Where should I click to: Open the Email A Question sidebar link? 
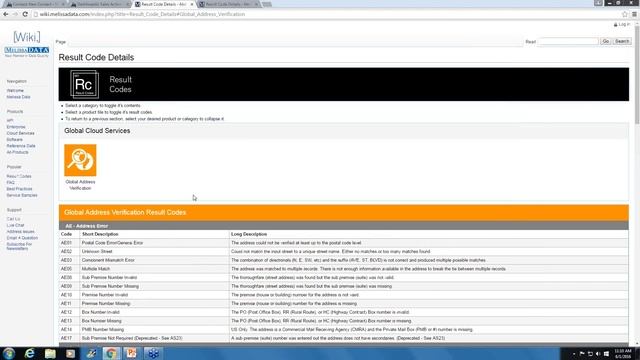(22, 238)
